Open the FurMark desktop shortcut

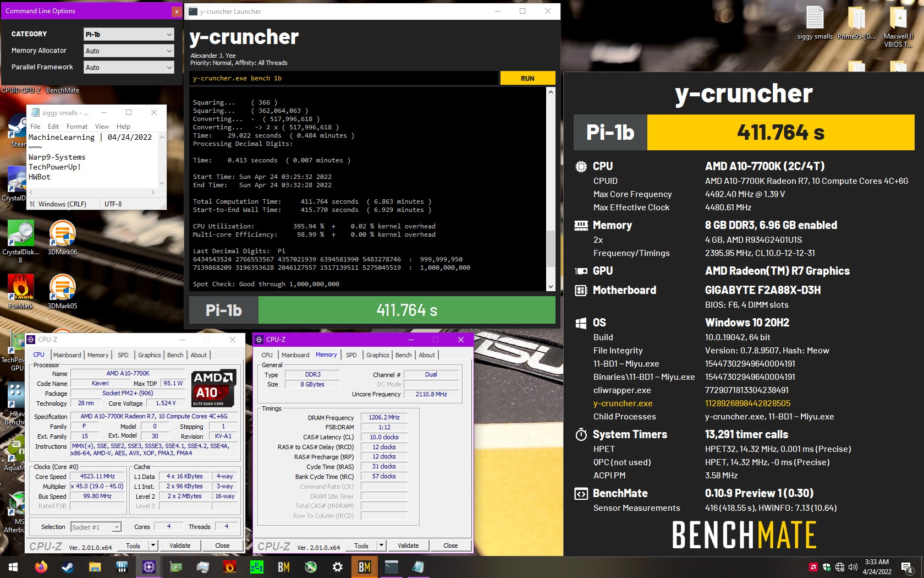pyautogui.click(x=21, y=292)
